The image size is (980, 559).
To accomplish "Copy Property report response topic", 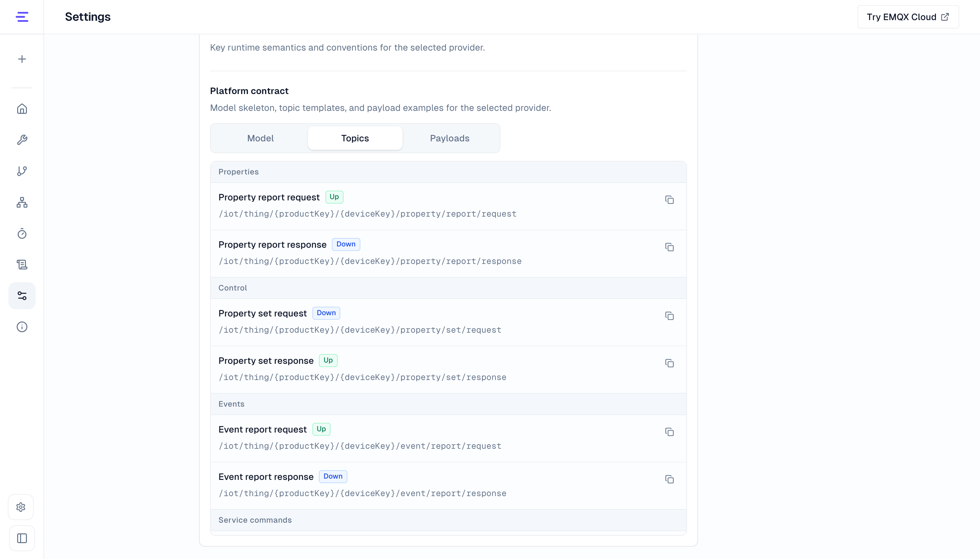I will (x=669, y=247).
